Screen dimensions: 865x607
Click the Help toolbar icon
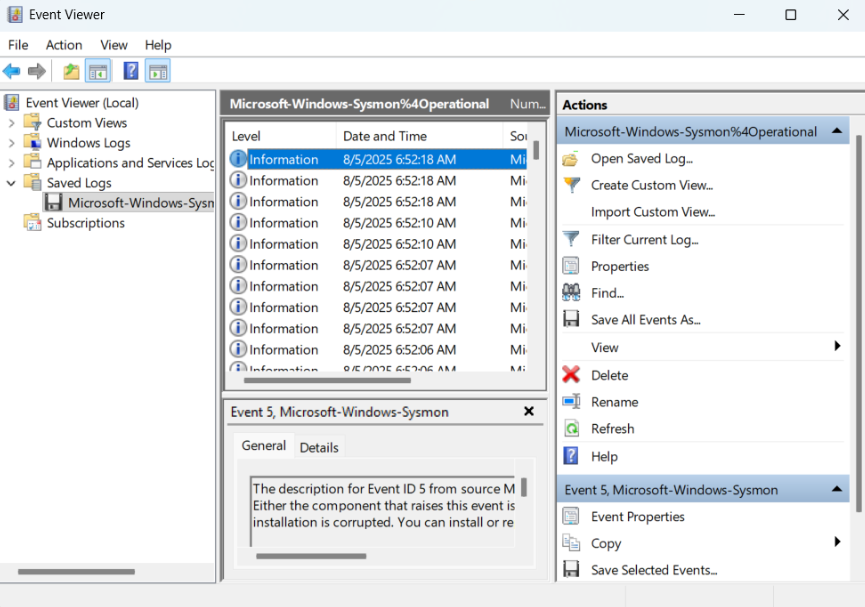pos(131,71)
